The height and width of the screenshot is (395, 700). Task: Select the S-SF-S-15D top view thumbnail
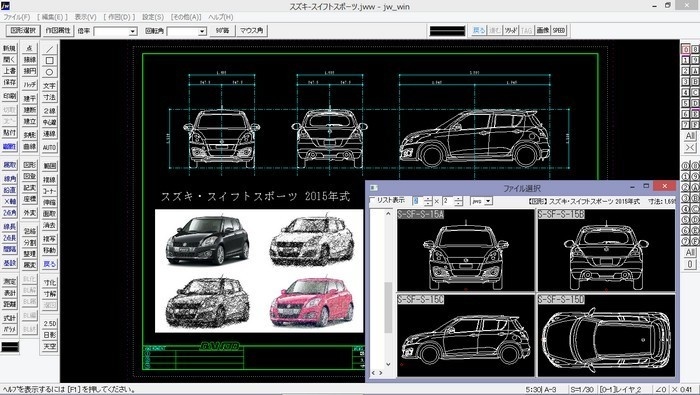click(x=606, y=335)
